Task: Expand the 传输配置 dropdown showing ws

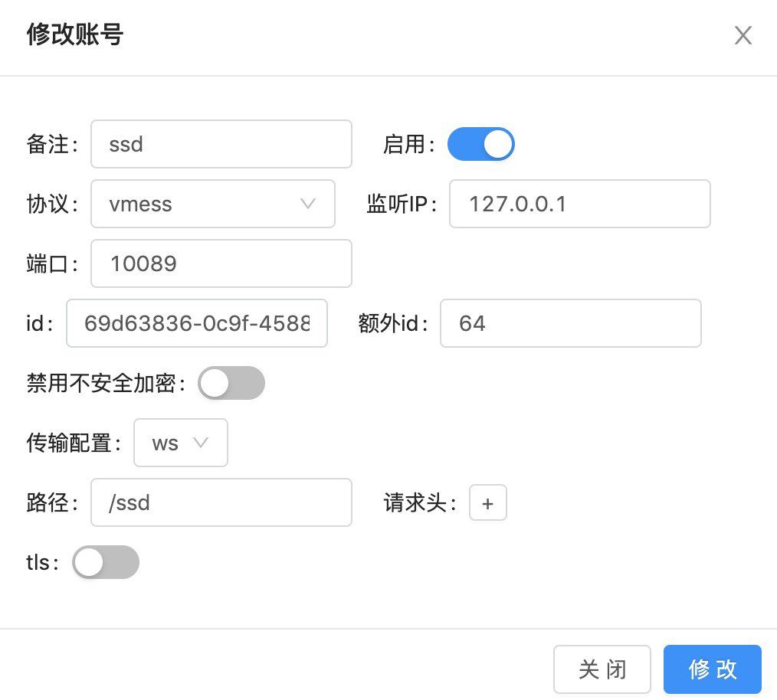Action: [x=181, y=443]
